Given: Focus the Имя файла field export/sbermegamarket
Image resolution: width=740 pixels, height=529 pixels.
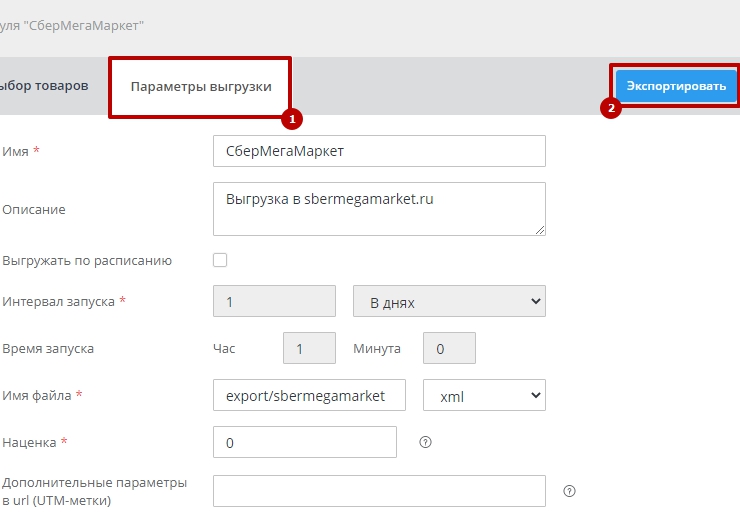Looking at the screenshot, I should [x=309, y=395].
